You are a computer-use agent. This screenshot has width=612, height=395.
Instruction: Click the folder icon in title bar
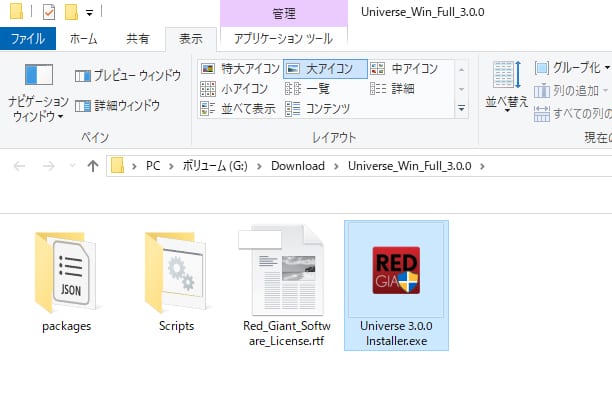(16, 11)
